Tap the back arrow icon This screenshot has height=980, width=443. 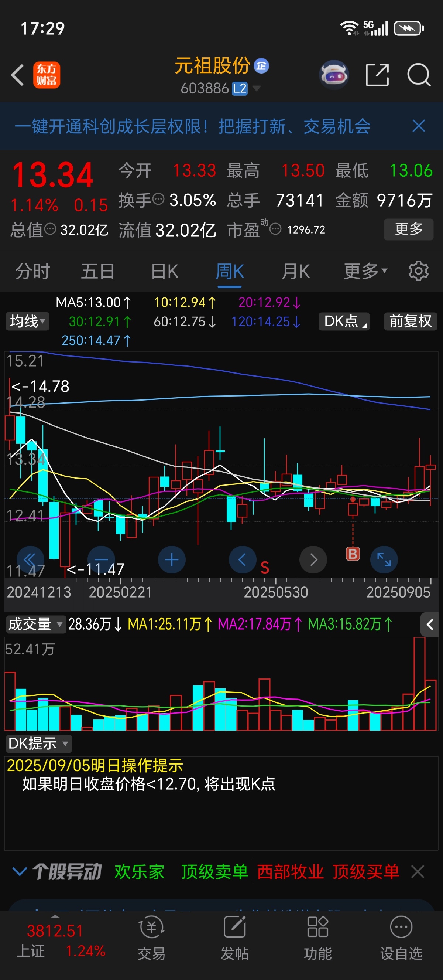coord(17,75)
